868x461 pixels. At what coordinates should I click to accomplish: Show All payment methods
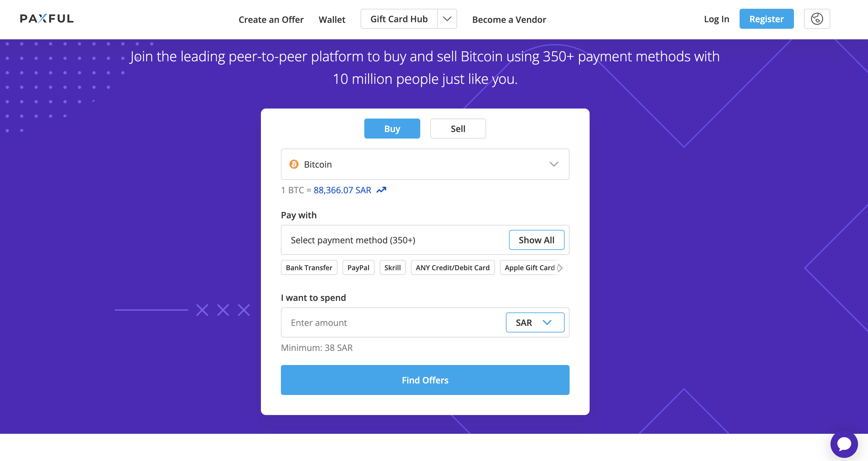click(536, 240)
